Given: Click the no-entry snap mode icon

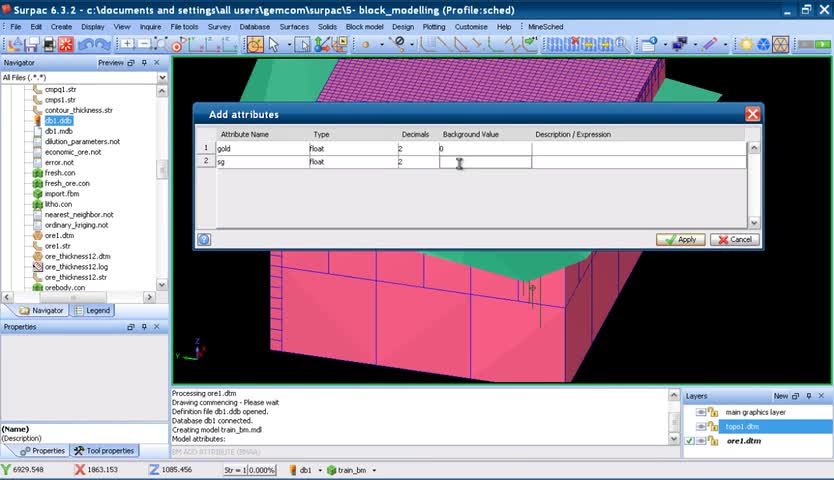Looking at the screenshot, I should 398,44.
